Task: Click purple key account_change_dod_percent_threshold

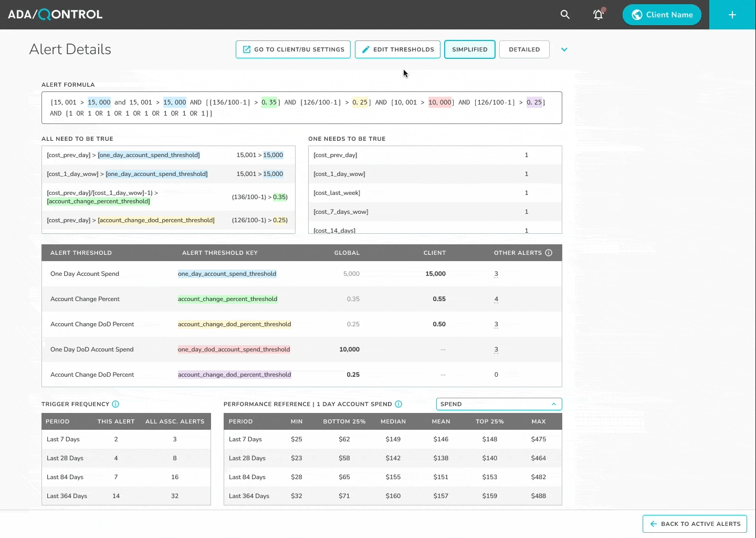Action: [234, 375]
